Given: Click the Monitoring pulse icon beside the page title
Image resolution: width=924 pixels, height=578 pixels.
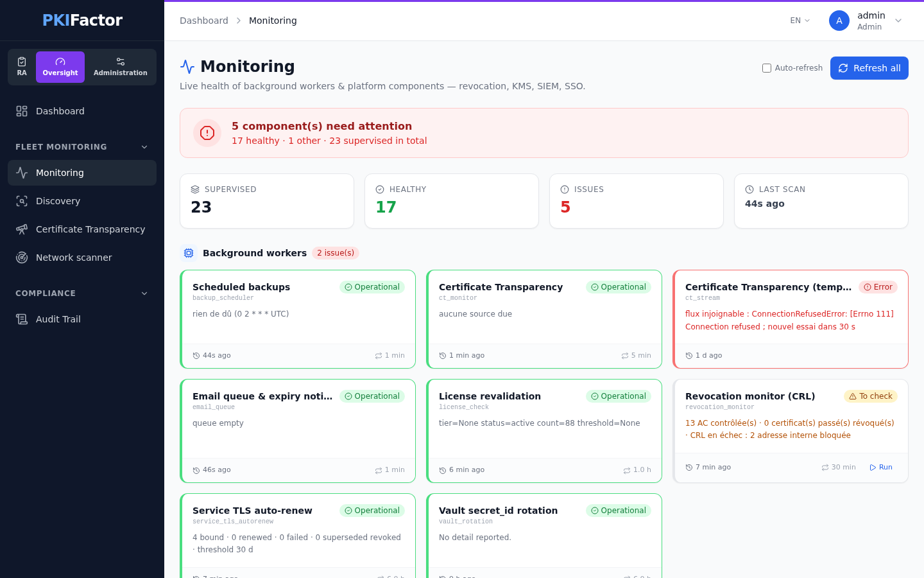Looking at the screenshot, I should (187, 67).
